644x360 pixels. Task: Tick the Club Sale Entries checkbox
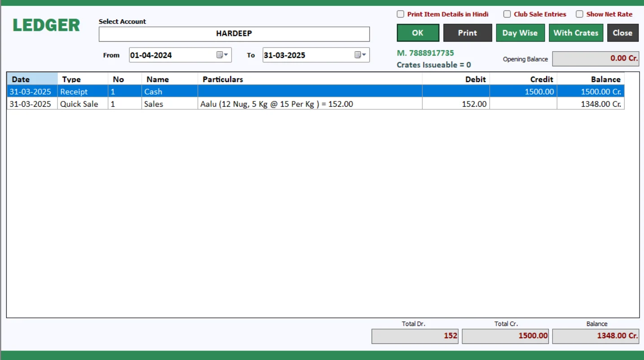(x=507, y=14)
